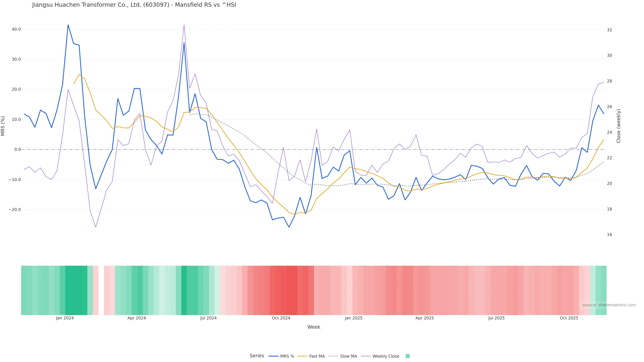Viewport: 644px width, 362px height.
Task: Toggle Fast MA legend entry
Action: tap(316, 356)
